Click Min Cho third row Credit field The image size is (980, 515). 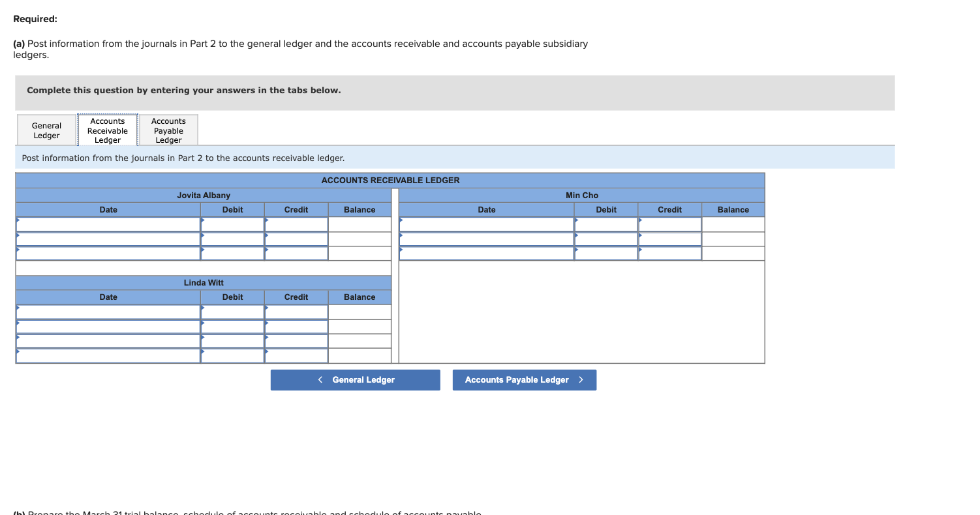coord(670,254)
